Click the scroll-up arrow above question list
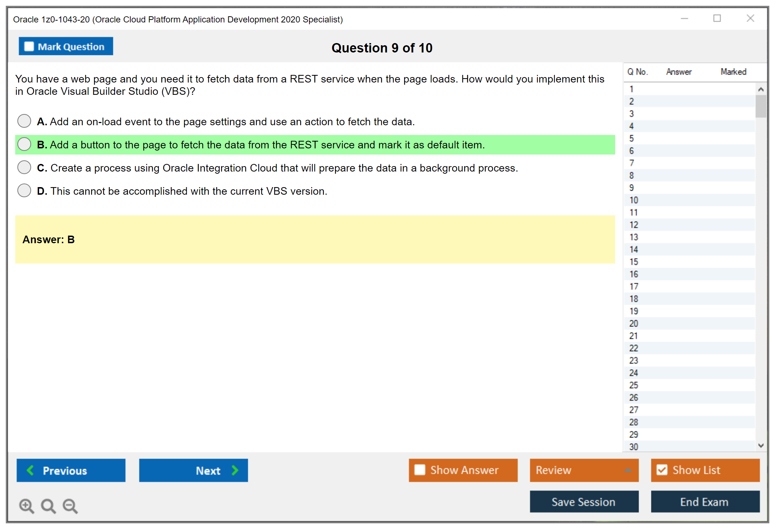The width and height of the screenshot is (778, 532). [761, 89]
